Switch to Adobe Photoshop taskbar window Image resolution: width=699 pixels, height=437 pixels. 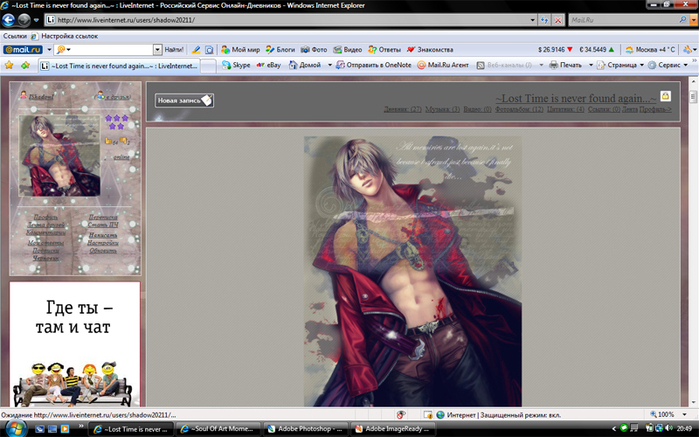tap(305, 429)
